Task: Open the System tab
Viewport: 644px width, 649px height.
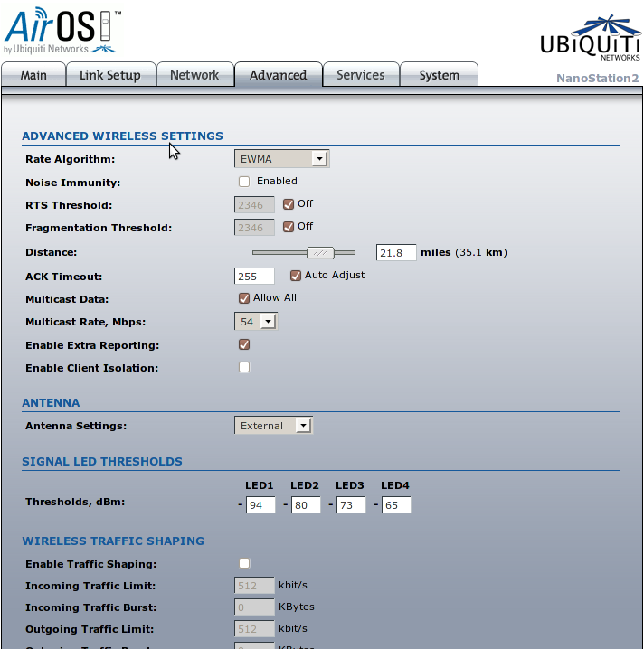Action: tap(439, 75)
